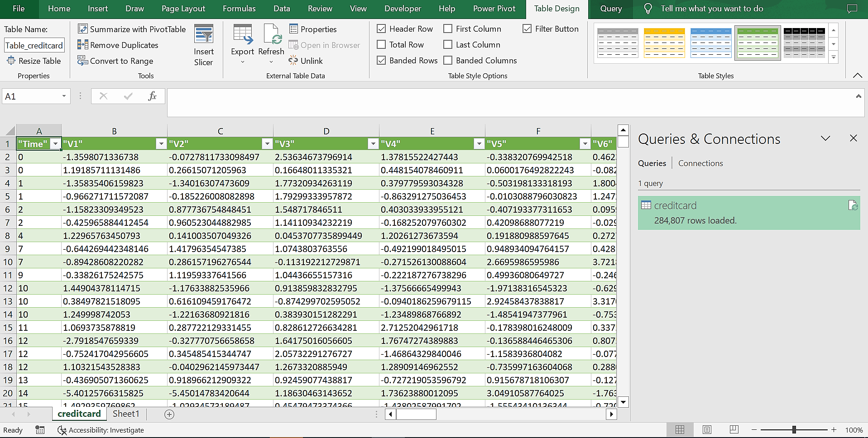
Task: Click zoom in plus button
Action: coord(834,430)
